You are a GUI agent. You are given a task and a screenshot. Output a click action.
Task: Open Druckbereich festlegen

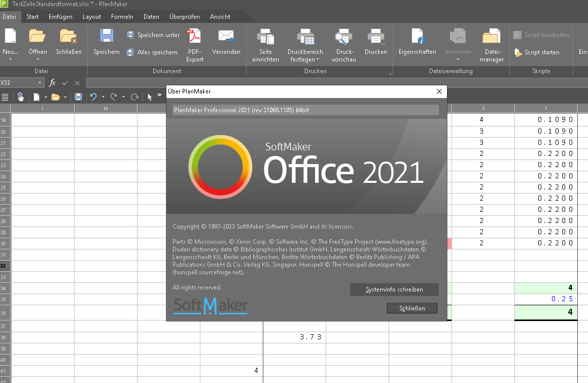click(x=305, y=45)
